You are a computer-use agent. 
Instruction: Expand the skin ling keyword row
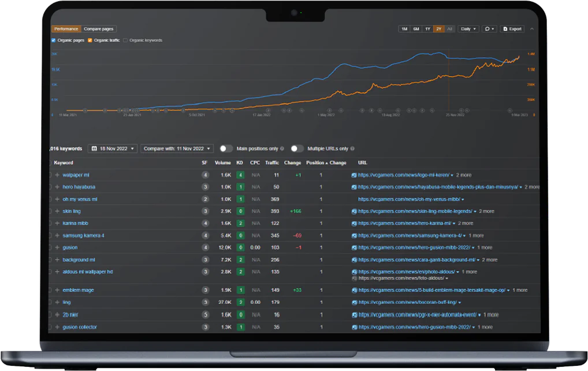point(57,211)
